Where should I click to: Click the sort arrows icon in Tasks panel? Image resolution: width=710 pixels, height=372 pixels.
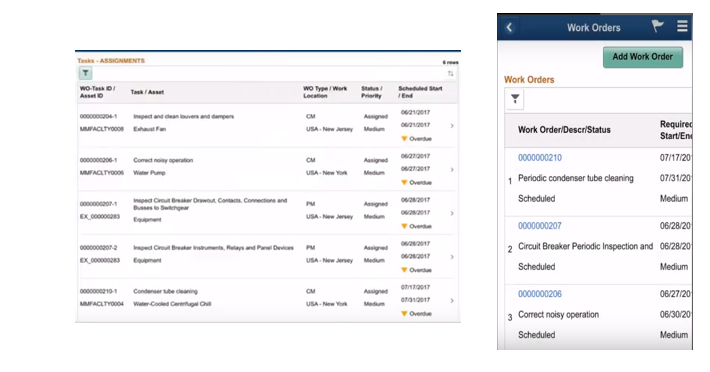pos(451,73)
